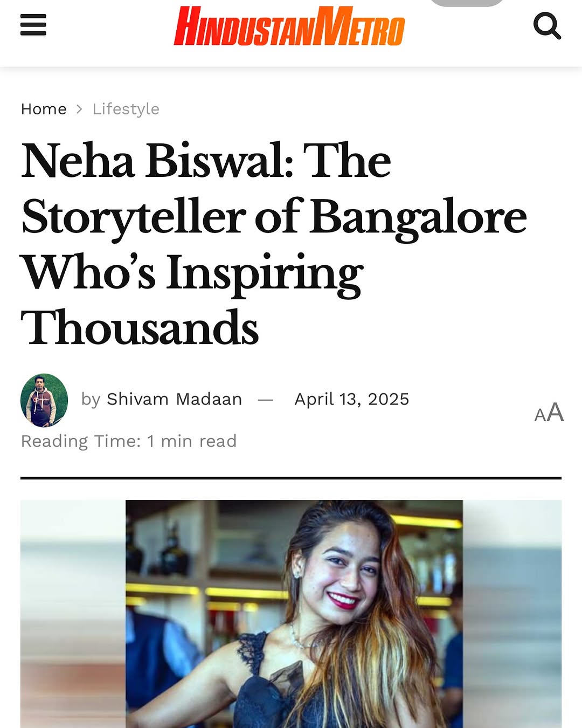View author Shivam Madaan's page
The width and height of the screenshot is (582, 728).
pyautogui.click(x=174, y=399)
